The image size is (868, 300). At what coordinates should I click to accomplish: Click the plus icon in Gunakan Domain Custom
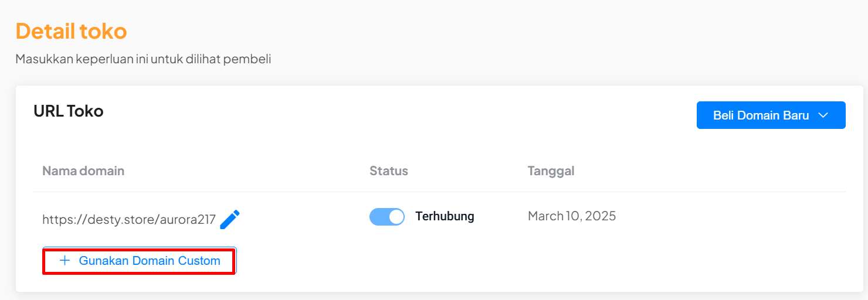[x=65, y=261]
